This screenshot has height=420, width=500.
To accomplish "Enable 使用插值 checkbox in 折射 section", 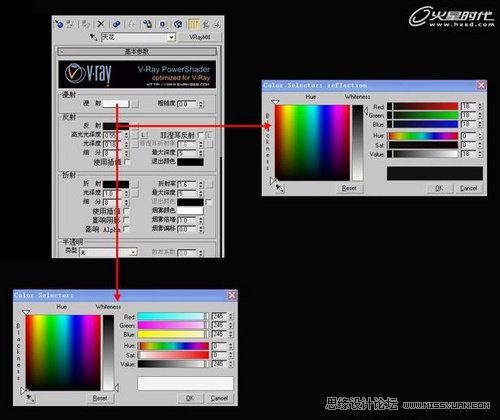I will pos(126,211).
